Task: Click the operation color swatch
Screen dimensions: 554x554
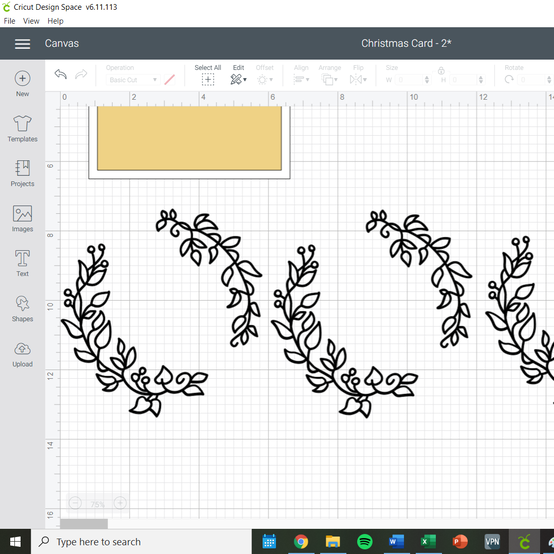Action: coord(170,79)
